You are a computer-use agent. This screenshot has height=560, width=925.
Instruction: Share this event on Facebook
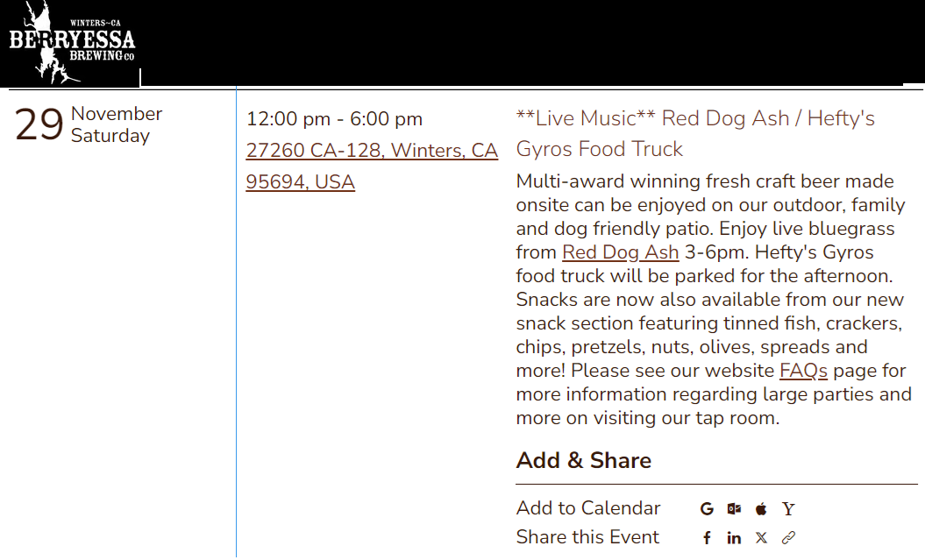pyautogui.click(x=708, y=538)
